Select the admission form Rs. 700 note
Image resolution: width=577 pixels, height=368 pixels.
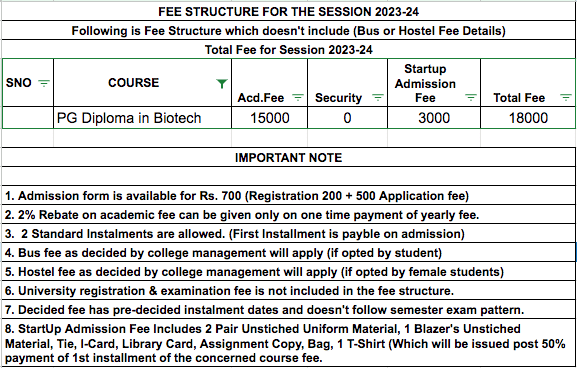288,196
